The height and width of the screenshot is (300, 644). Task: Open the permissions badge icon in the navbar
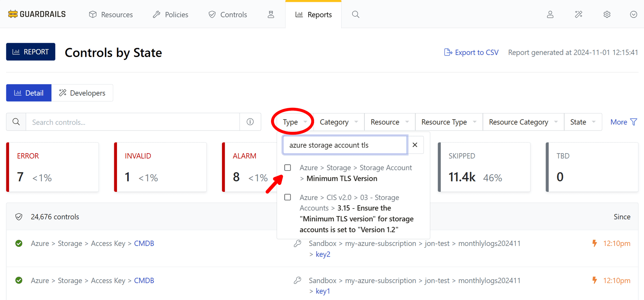pos(271,14)
